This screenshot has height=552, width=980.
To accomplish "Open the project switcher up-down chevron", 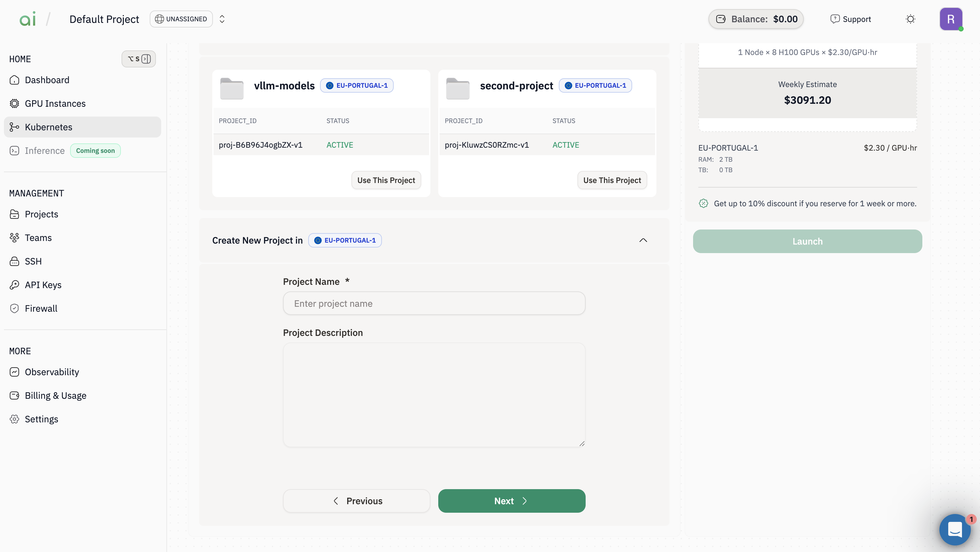I will coord(222,19).
